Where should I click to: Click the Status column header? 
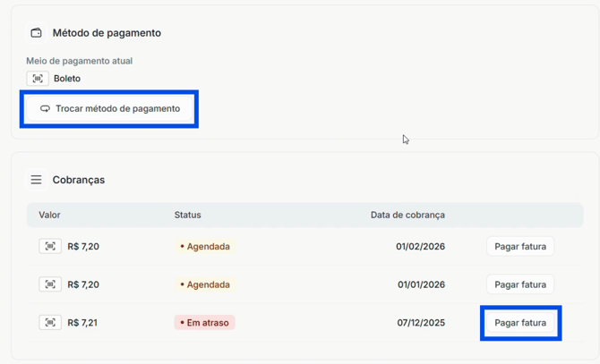pyautogui.click(x=187, y=215)
